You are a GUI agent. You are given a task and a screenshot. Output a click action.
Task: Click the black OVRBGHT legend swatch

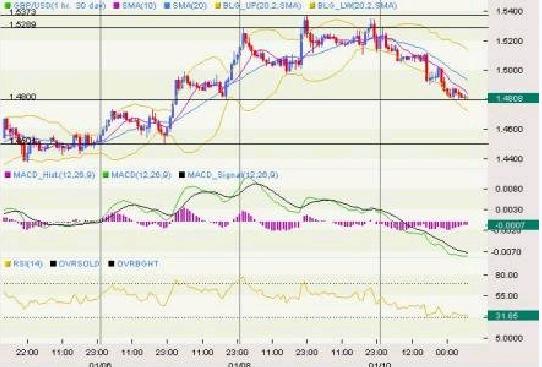pyautogui.click(x=111, y=264)
